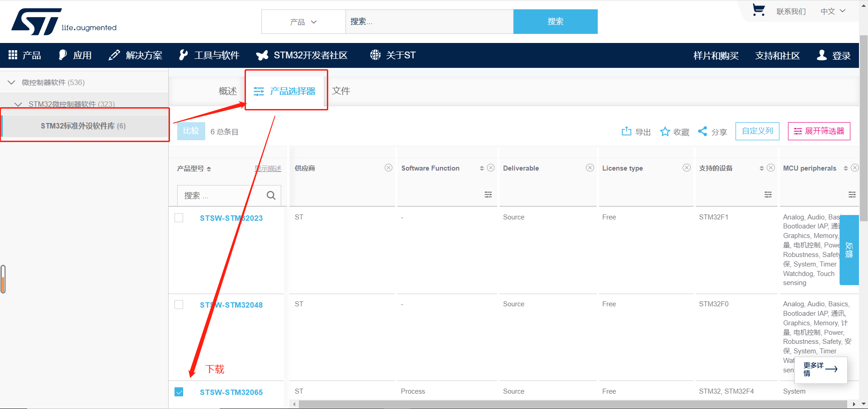Image resolution: width=868 pixels, height=409 pixels.
Task: Open the 支持的设备 column filter
Action: click(x=768, y=195)
